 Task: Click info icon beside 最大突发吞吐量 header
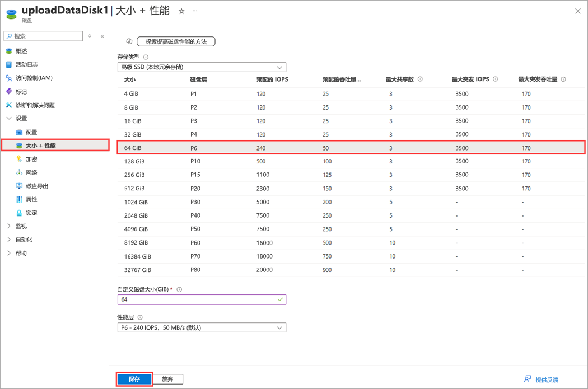[x=563, y=79]
